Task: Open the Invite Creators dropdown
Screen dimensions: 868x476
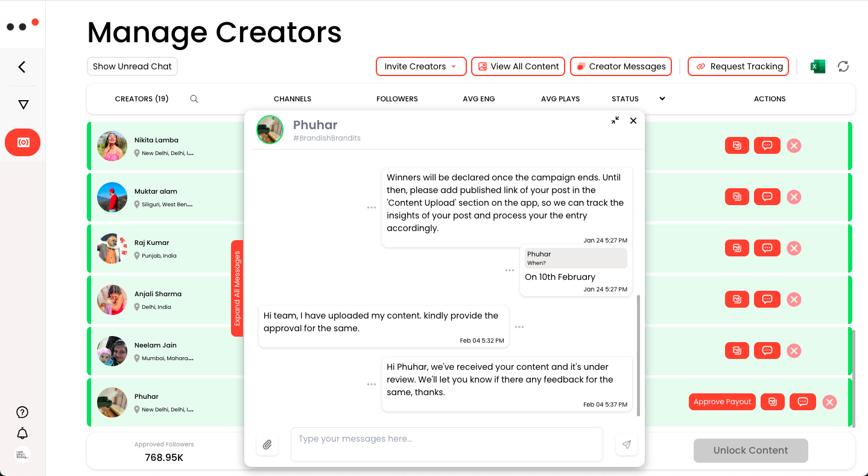Action: coord(421,66)
